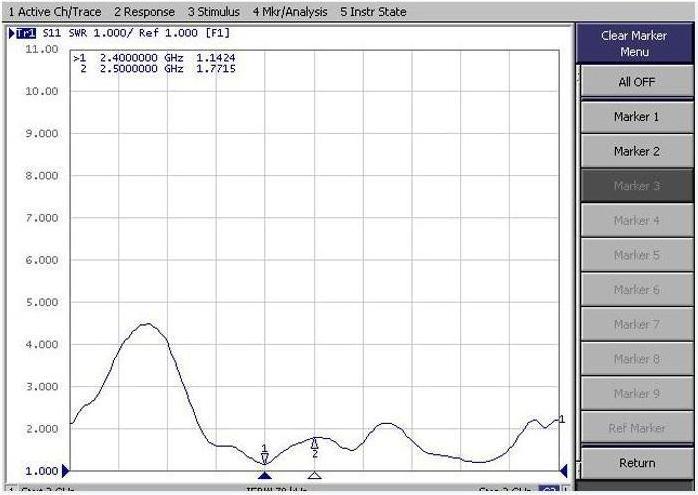Open the 5 Instr State menu
The image size is (698, 495).
click(373, 12)
